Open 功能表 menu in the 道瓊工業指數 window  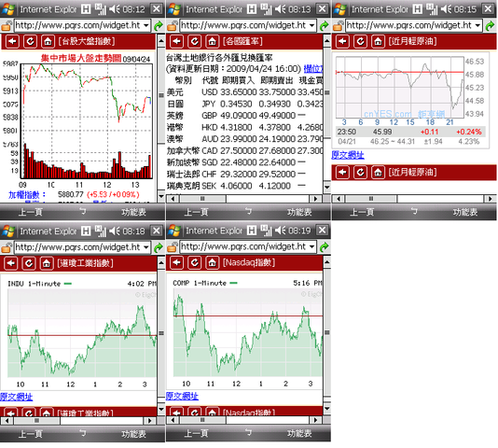(133, 434)
